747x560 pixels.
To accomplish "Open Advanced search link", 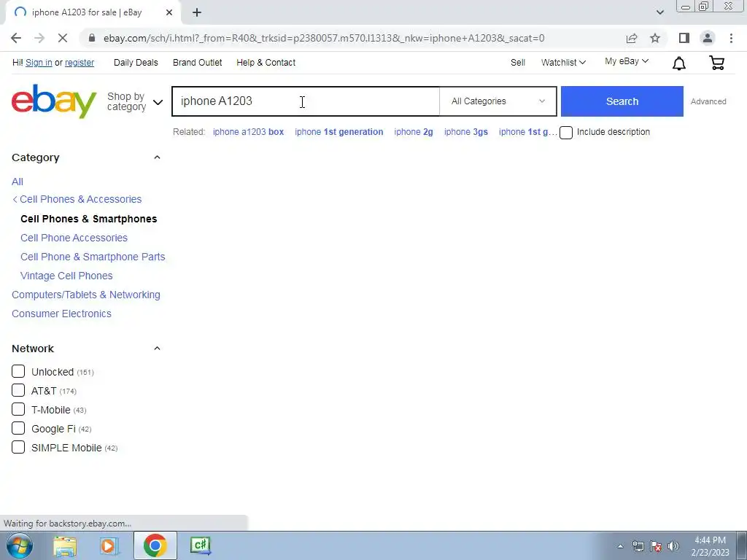I will pos(708,101).
